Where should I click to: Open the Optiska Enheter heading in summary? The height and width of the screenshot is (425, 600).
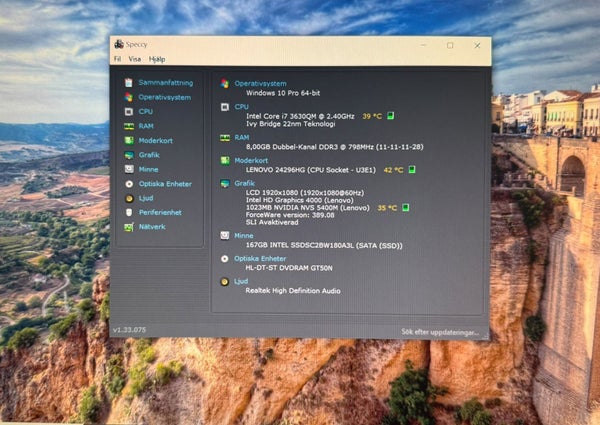point(260,259)
